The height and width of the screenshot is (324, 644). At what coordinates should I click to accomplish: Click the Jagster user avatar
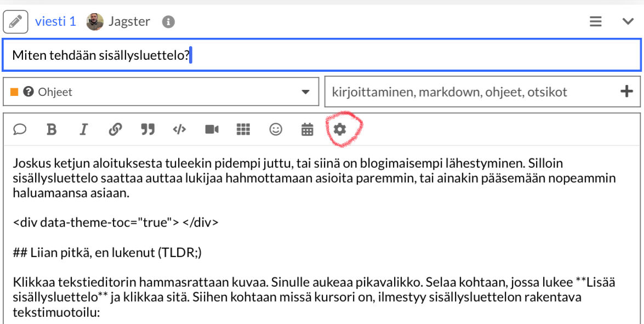point(95,22)
